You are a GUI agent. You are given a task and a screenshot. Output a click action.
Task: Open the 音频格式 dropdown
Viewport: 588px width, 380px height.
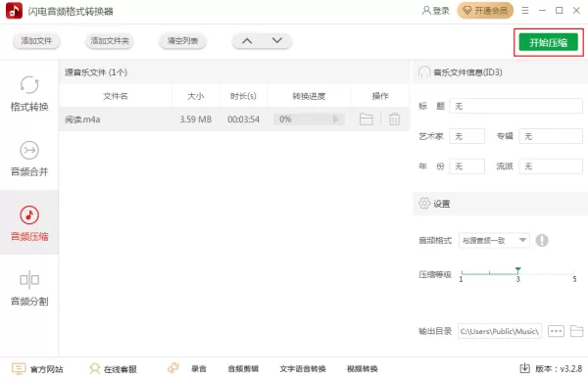click(494, 240)
